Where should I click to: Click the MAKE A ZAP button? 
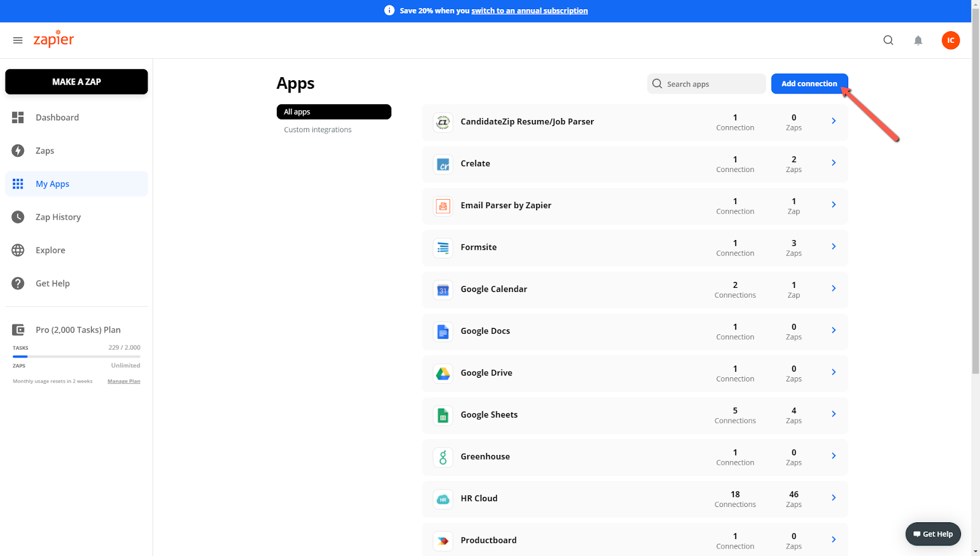click(77, 82)
